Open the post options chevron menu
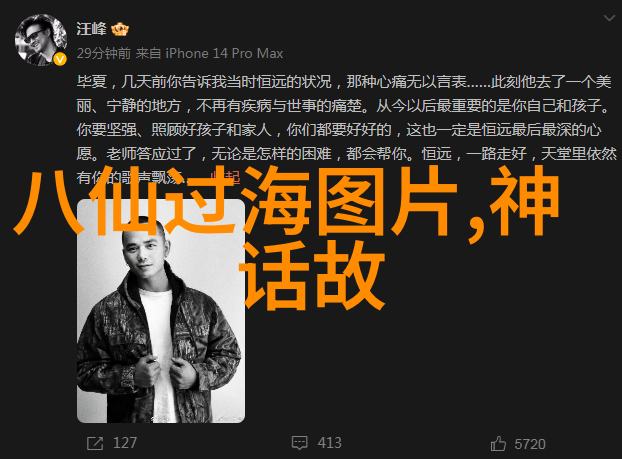The image size is (622, 459). tap(609, 18)
